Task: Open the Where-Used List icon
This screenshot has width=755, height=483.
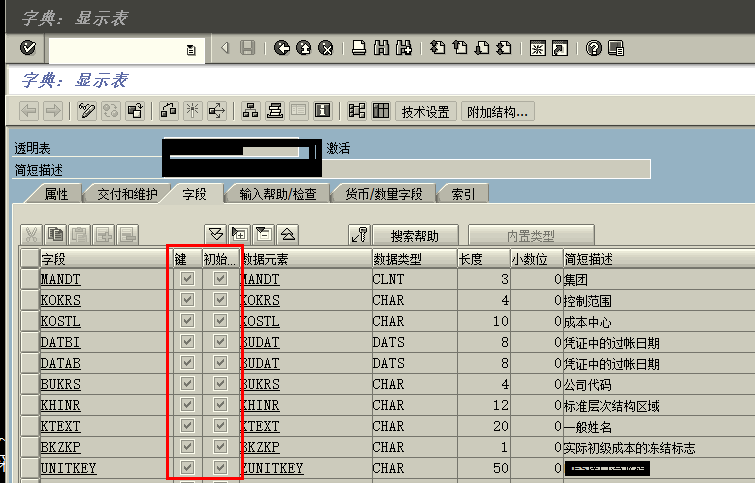Action: 217,111
